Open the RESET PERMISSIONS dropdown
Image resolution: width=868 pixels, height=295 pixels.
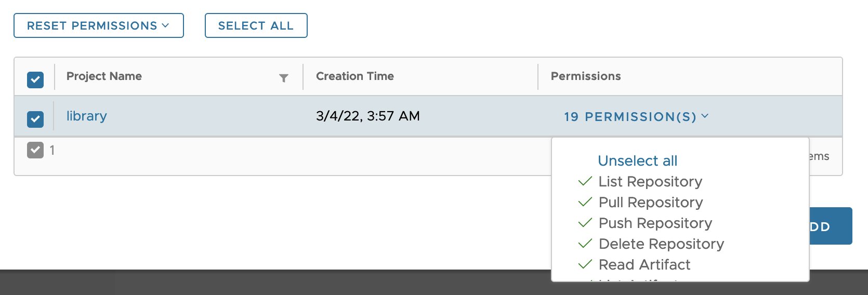click(99, 25)
